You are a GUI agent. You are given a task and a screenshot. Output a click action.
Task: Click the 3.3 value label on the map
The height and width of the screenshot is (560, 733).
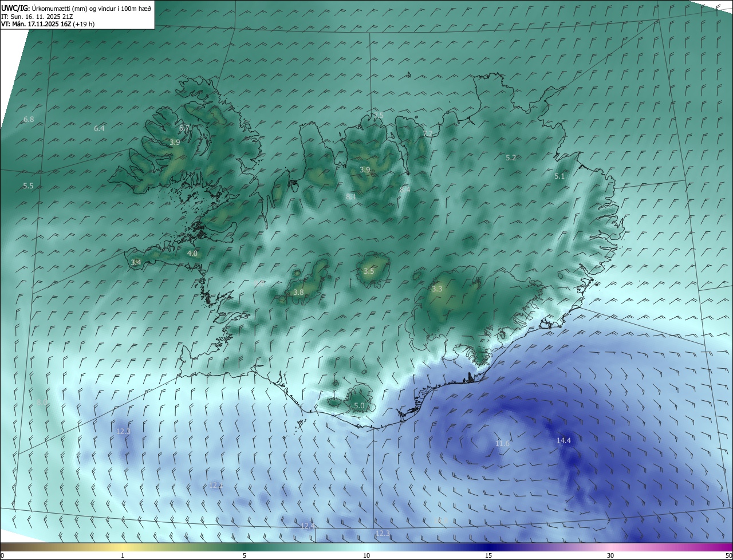point(437,289)
